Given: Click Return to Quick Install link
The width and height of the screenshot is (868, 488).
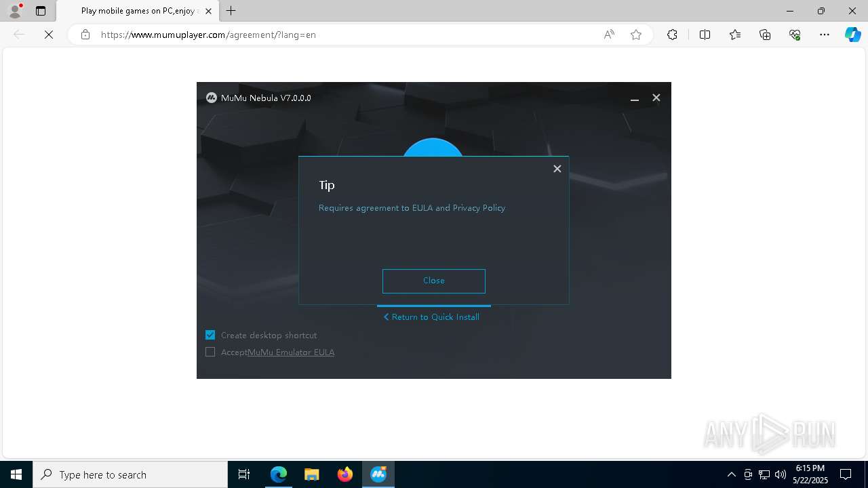Looking at the screenshot, I should click(x=431, y=317).
